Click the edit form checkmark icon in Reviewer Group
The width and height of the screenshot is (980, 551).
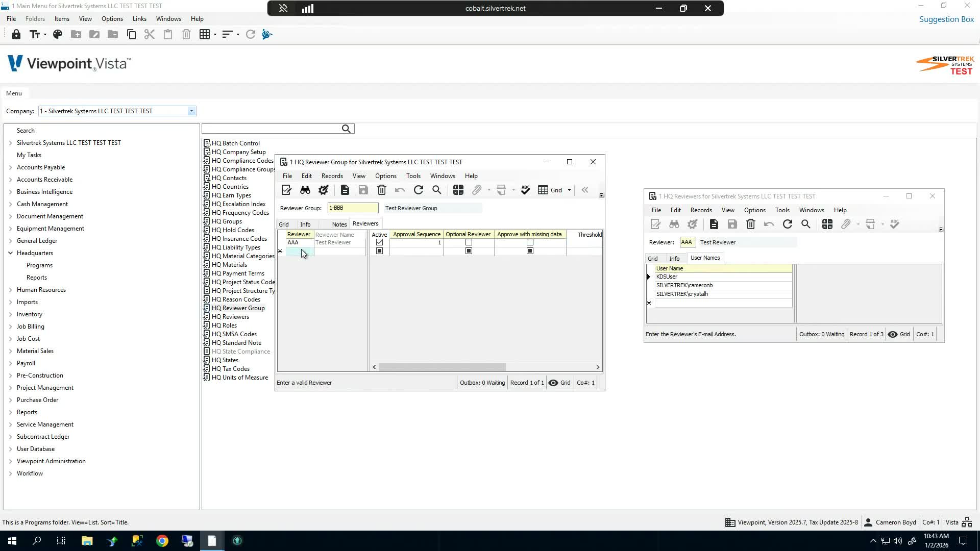click(286, 190)
